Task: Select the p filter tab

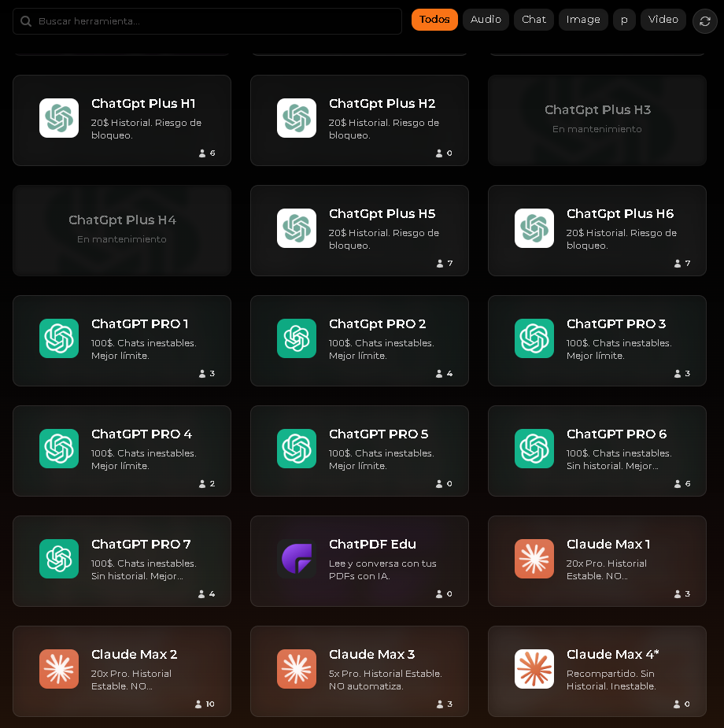Action: click(624, 20)
